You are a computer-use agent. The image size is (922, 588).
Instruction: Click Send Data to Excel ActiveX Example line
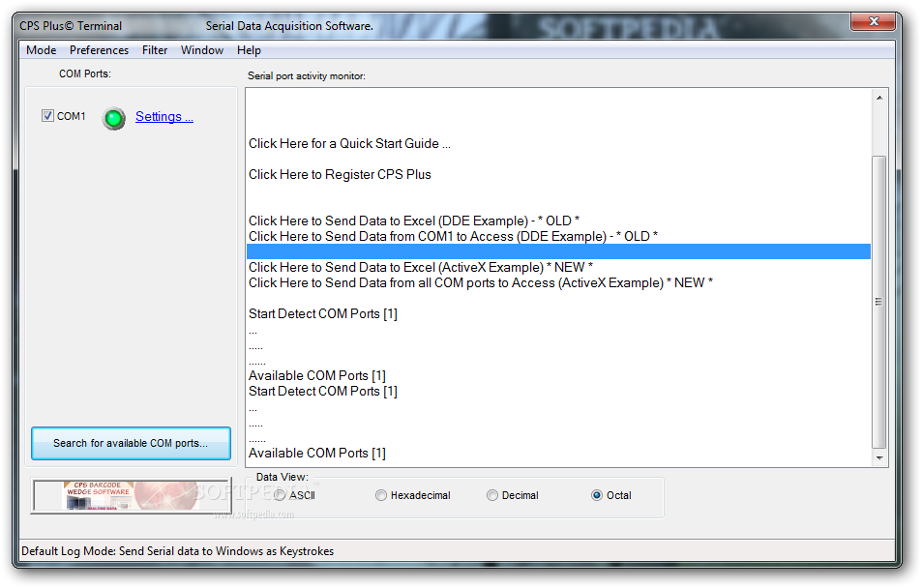click(421, 268)
